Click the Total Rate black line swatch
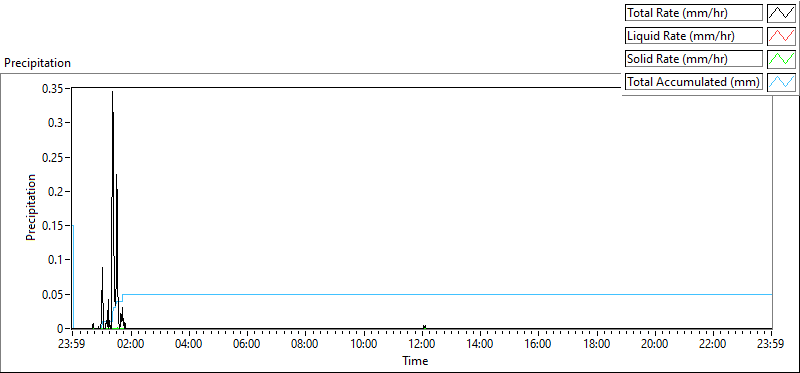The width and height of the screenshot is (800, 373). click(x=781, y=13)
